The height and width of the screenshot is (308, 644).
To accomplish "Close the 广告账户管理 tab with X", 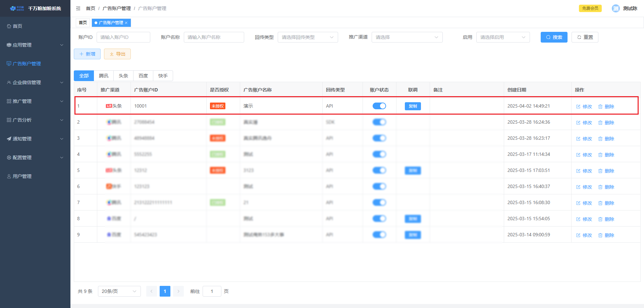I will point(126,23).
